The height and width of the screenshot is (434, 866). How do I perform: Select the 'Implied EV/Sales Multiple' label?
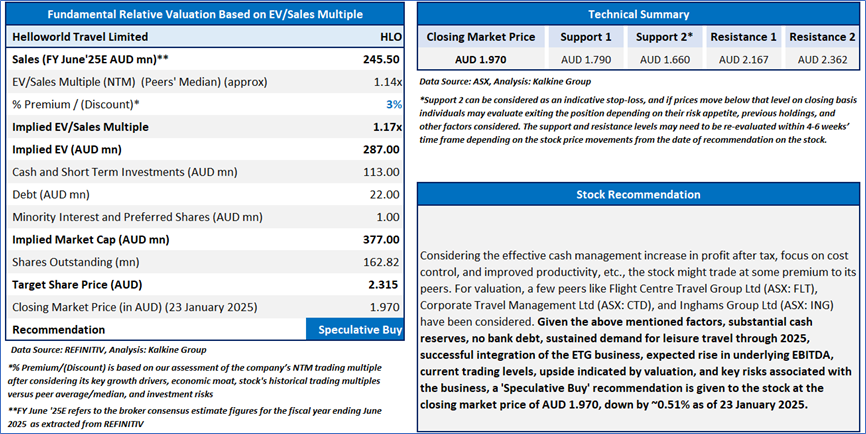tap(81, 127)
